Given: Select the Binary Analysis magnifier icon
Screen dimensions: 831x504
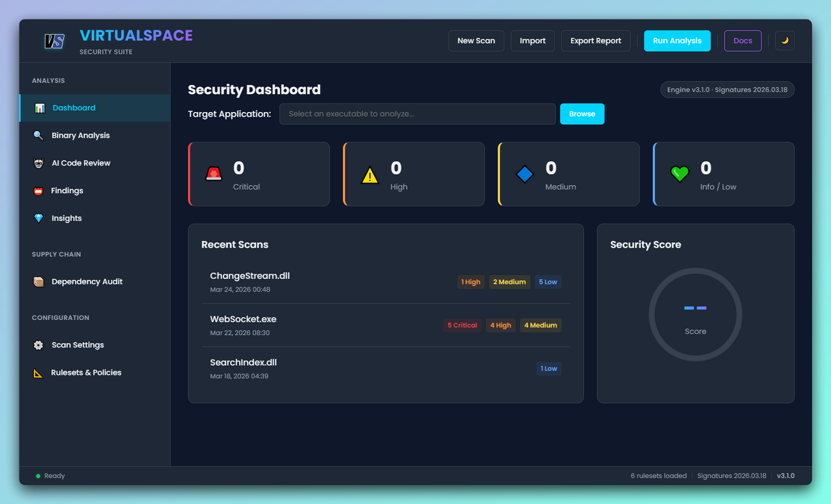Looking at the screenshot, I should click(38, 135).
